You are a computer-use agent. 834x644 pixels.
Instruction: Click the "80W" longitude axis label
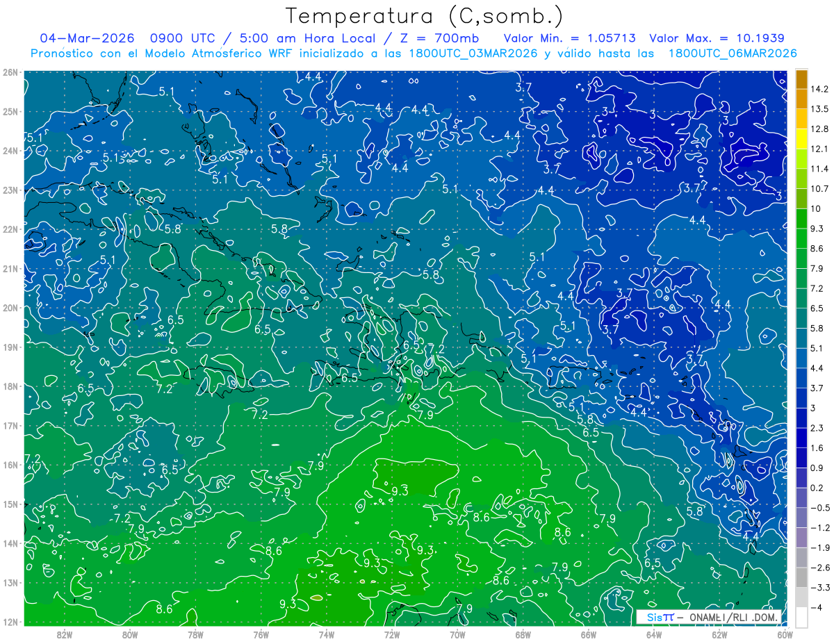(x=130, y=634)
